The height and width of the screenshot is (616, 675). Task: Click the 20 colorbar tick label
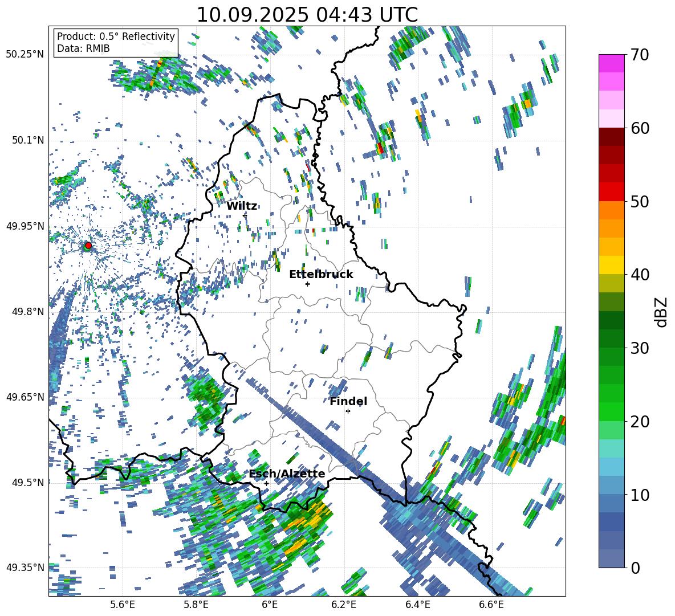(640, 421)
